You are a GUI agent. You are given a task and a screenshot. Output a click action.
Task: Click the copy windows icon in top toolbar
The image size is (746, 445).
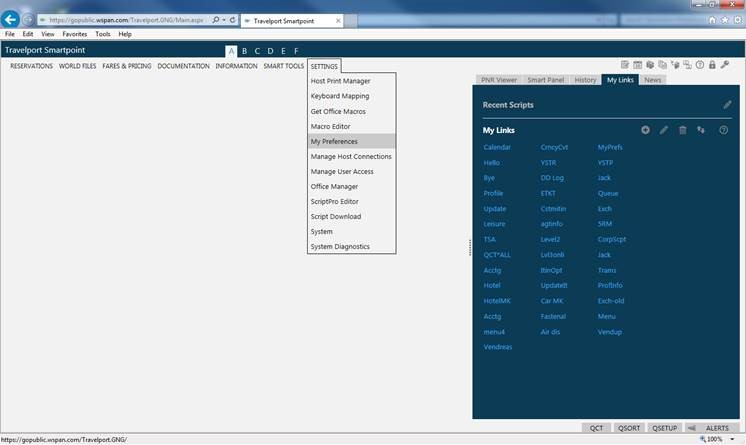tap(662, 65)
